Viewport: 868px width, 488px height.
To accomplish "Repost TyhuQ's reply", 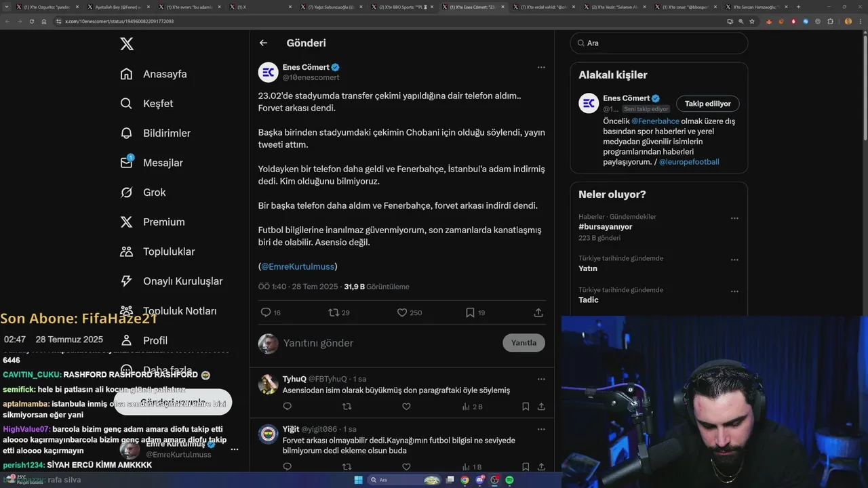I will pyautogui.click(x=347, y=407).
